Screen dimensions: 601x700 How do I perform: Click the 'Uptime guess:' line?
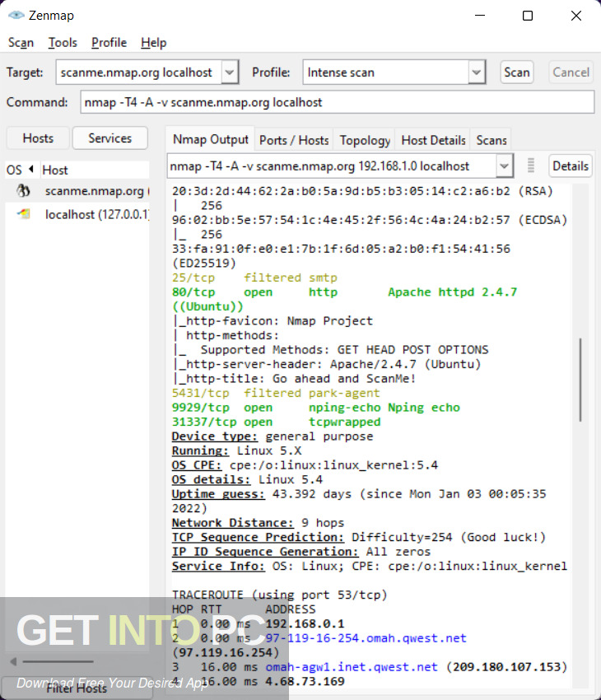(x=359, y=494)
